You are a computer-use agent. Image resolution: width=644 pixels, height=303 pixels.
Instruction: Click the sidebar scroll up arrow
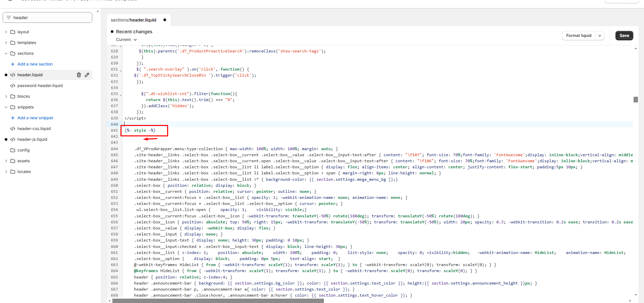(x=98, y=11)
